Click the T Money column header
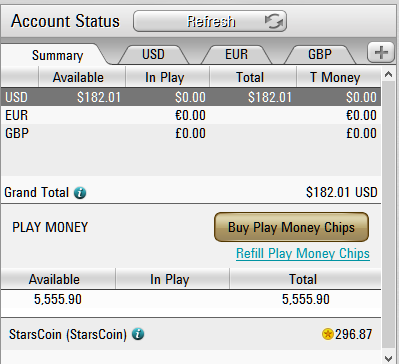This screenshot has height=364, width=399. point(335,77)
